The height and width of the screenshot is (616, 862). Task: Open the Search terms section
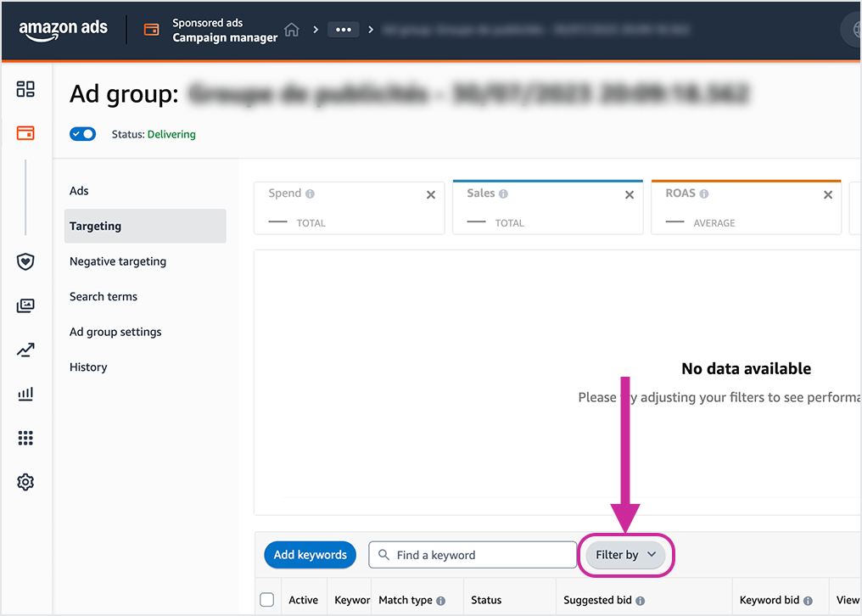click(x=104, y=297)
